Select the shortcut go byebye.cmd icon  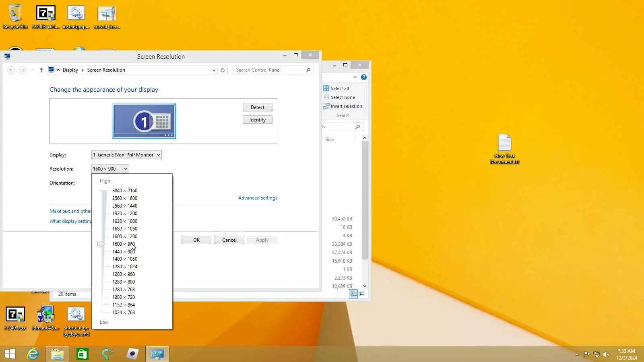click(76, 321)
